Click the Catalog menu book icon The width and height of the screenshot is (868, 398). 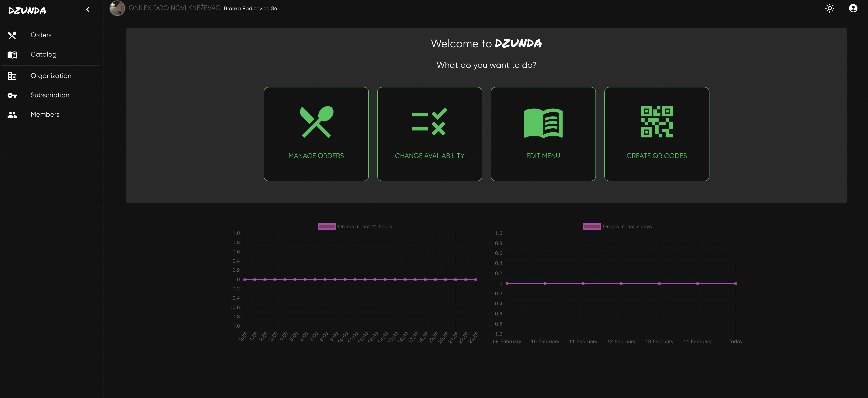(12, 55)
